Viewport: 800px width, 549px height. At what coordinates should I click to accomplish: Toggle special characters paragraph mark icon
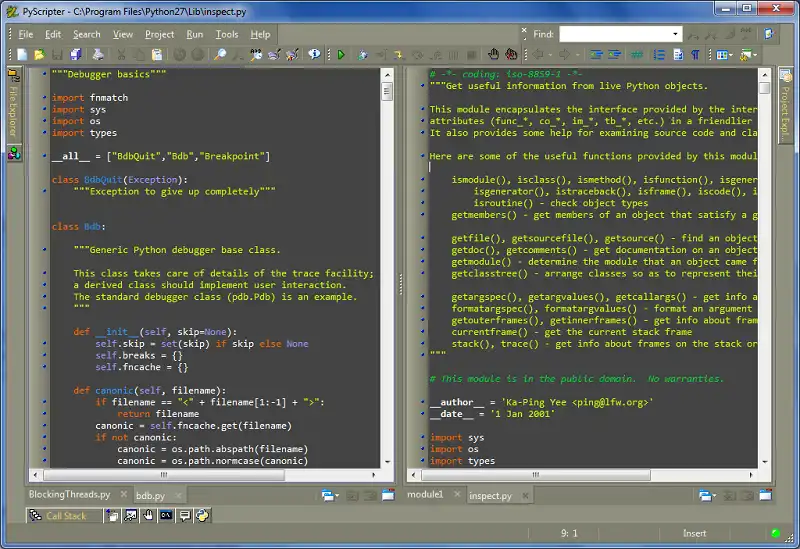point(694,54)
